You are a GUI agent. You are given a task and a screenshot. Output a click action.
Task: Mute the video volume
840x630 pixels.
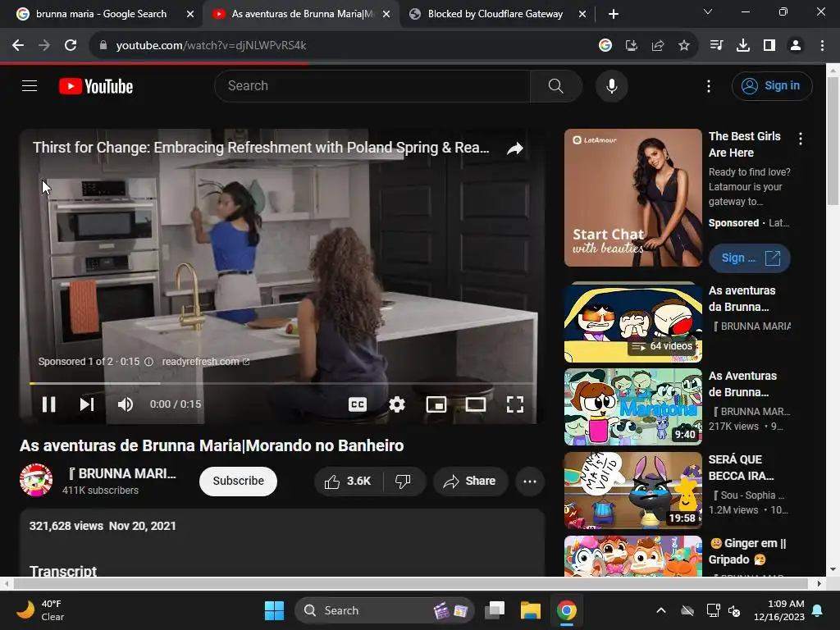click(126, 404)
